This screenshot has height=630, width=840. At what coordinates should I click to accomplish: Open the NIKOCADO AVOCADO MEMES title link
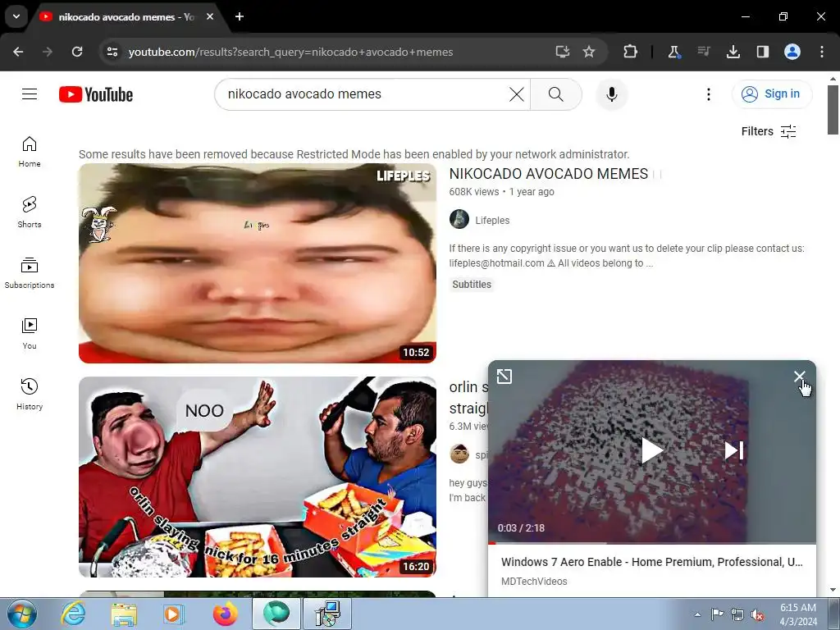[549, 174]
